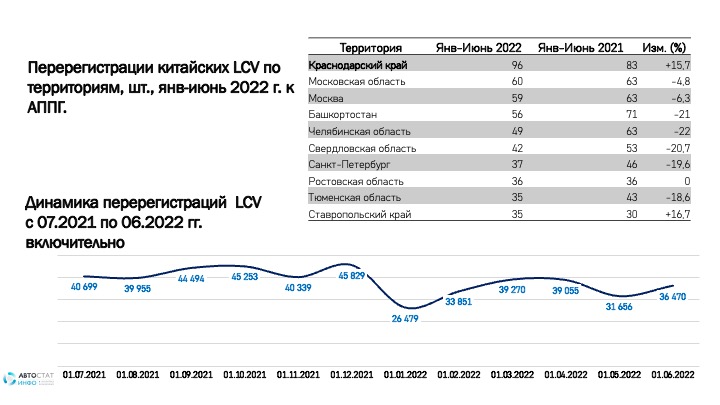Select the Изм. (%) column header

(x=663, y=47)
